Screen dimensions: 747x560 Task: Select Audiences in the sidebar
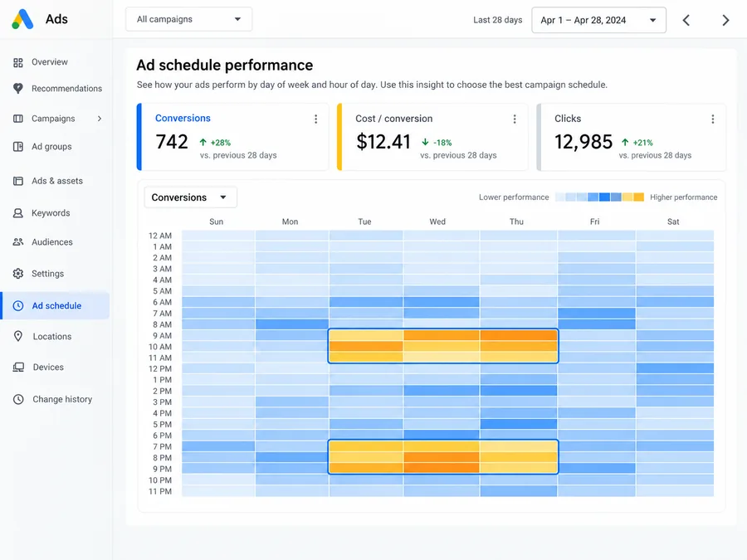point(52,242)
